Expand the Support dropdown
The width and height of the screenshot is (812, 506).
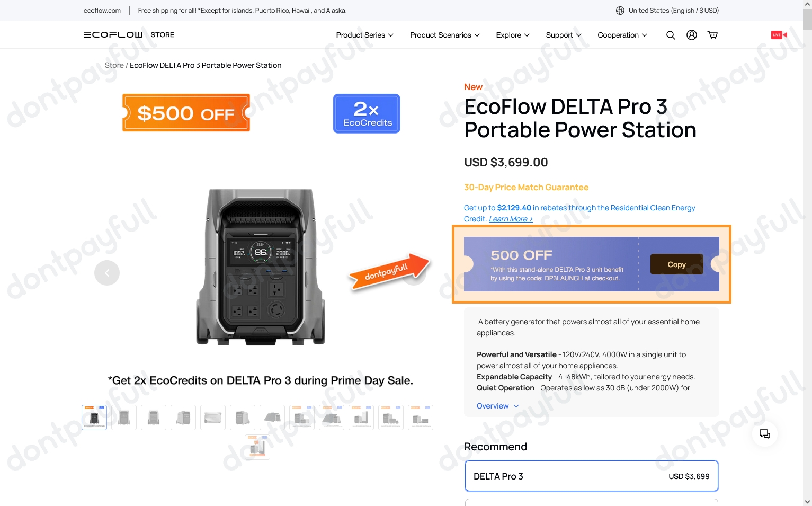(563, 35)
